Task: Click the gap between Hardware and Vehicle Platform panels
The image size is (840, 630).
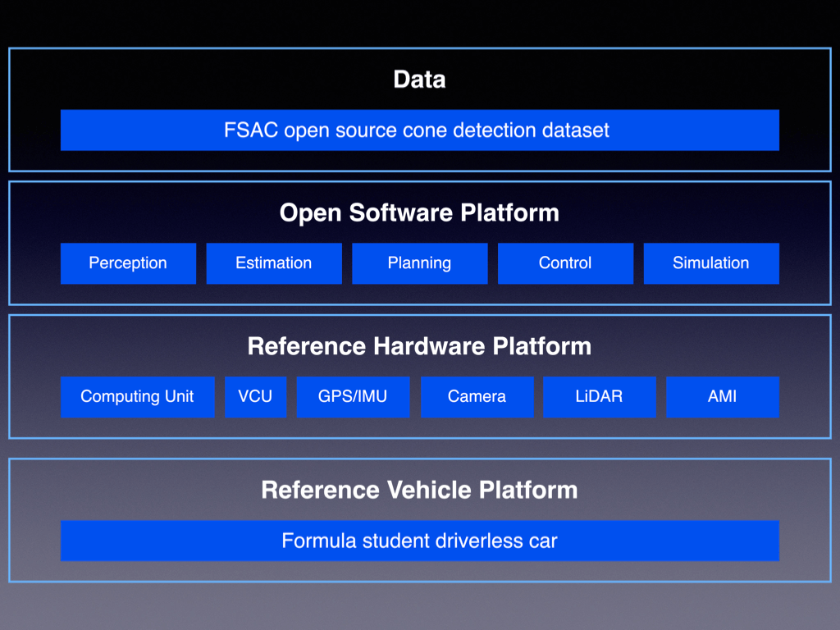Action: (419, 449)
